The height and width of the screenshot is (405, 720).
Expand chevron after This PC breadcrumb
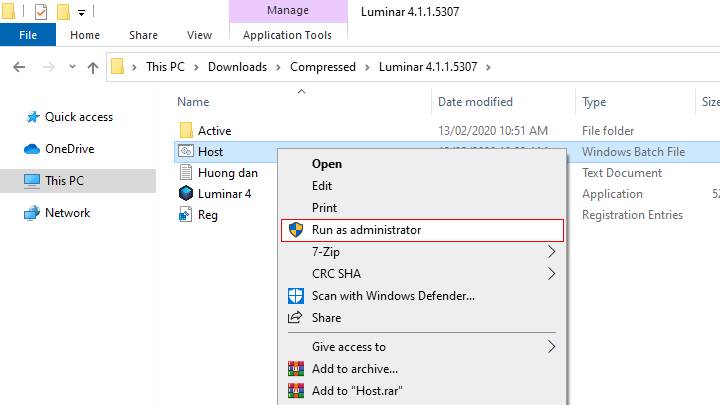(x=196, y=67)
